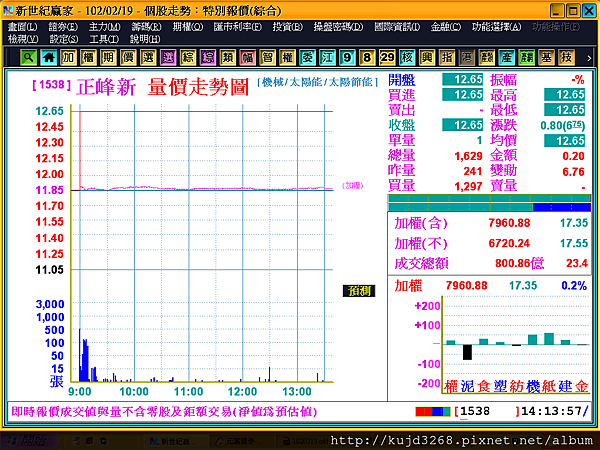Select the 紙 paper sector label
The width and height of the screenshot is (600, 450).
pos(549,386)
